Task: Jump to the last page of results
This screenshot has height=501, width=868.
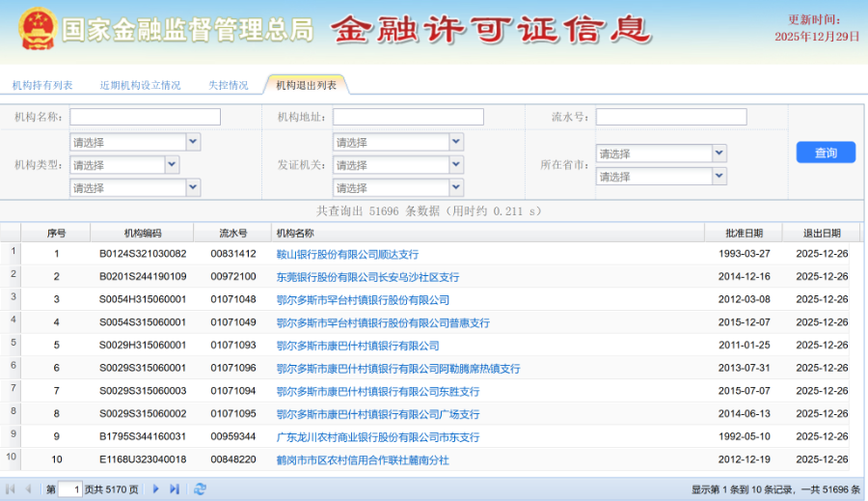Action: (x=175, y=489)
